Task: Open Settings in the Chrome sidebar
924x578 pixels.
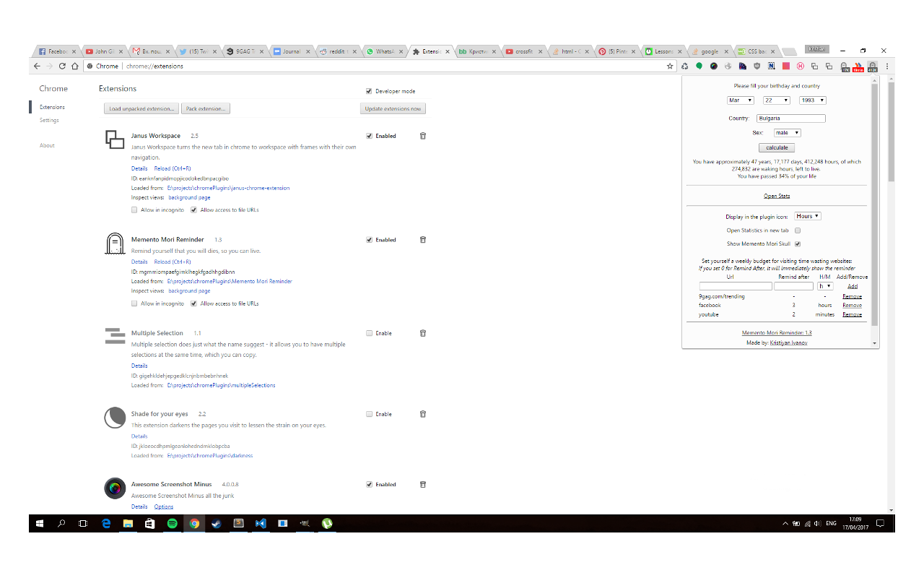Action: pyautogui.click(x=50, y=121)
